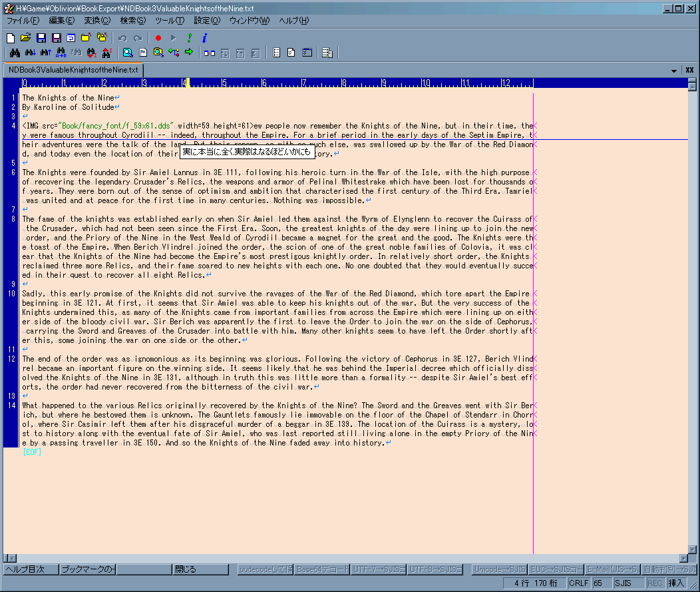Open the 編集(E) menu
Image resolution: width=700 pixels, height=592 pixels.
62,21
